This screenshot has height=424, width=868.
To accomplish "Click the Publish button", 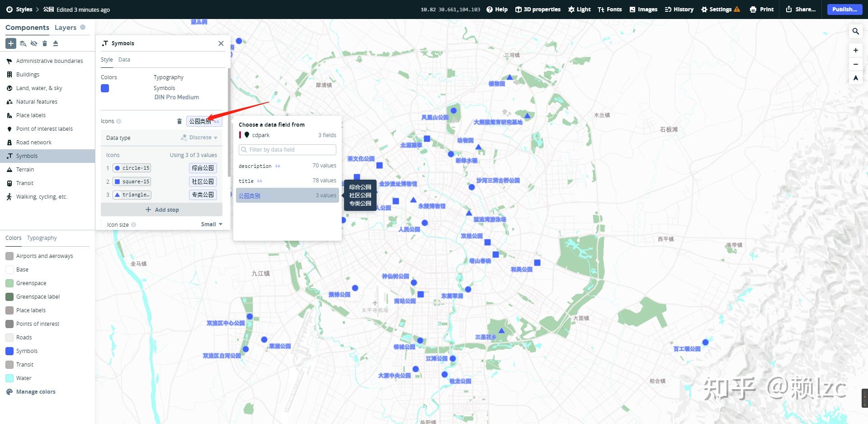I will [x=844, y=9].
